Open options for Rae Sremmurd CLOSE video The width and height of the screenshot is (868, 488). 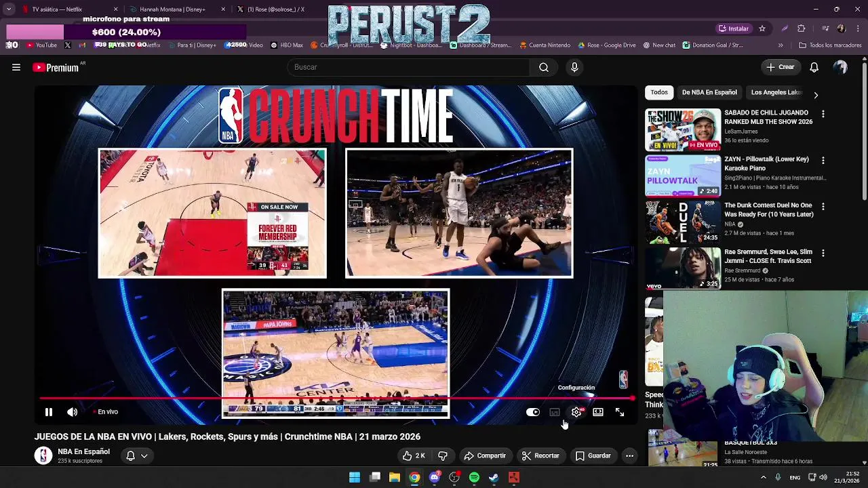point(823,253)
